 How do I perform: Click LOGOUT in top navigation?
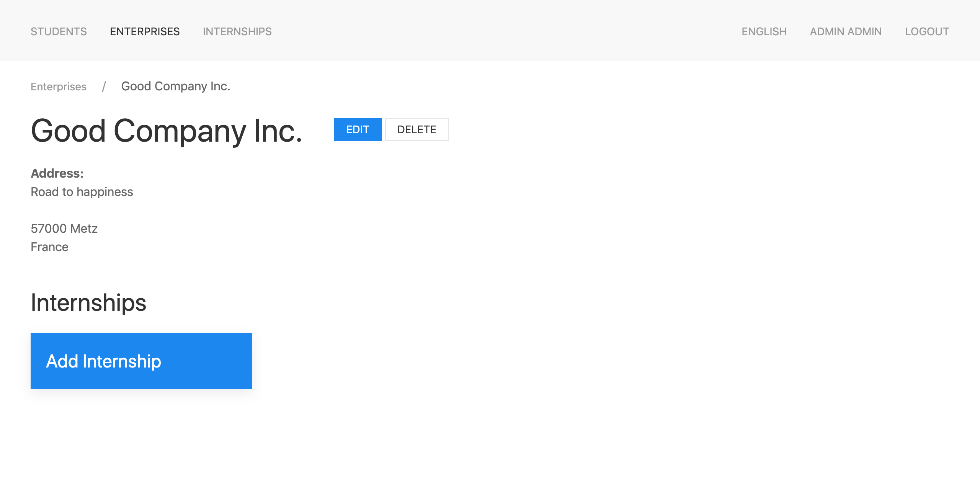click(x=927, y=31)
